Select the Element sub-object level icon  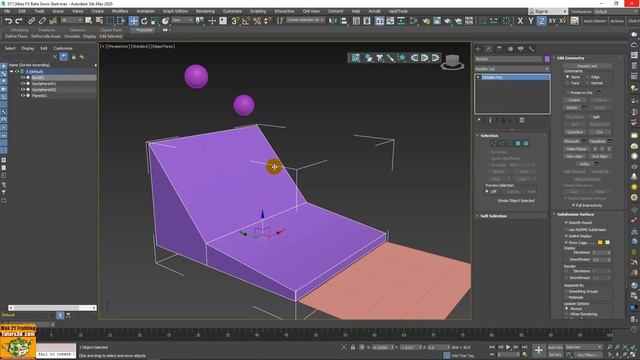tap(526, 143)
